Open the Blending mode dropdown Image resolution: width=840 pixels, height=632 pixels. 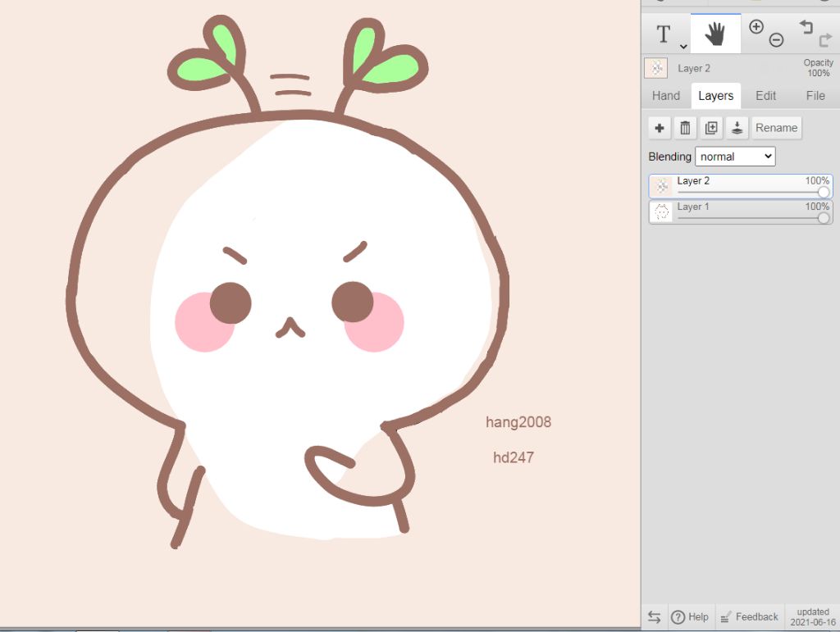point(735,157)
